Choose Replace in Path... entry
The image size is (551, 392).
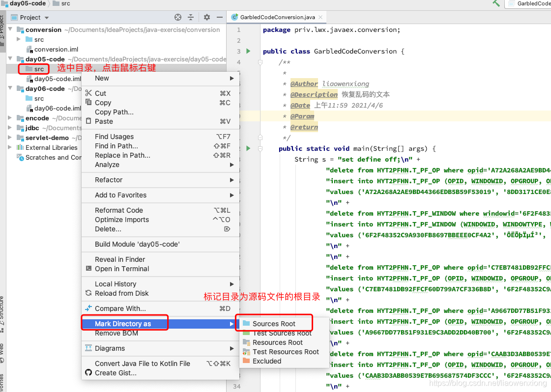(160, 155)
